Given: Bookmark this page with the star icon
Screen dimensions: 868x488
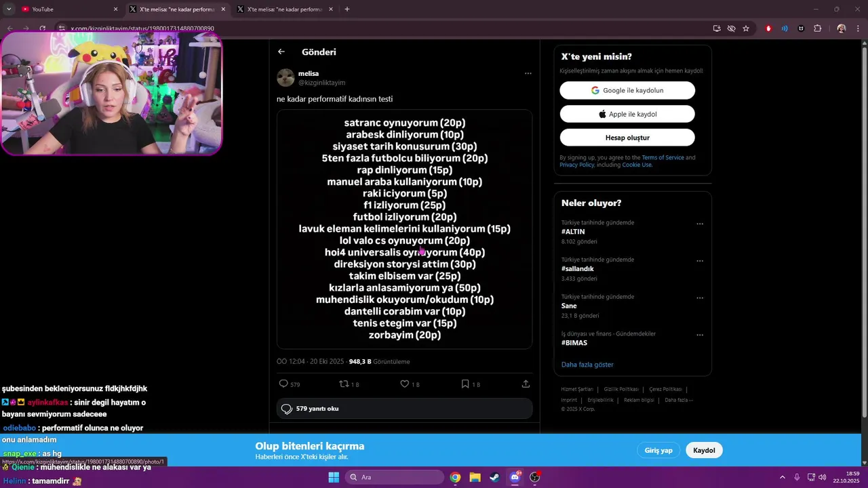Looking at the screenshot, I should click(746, 28).
